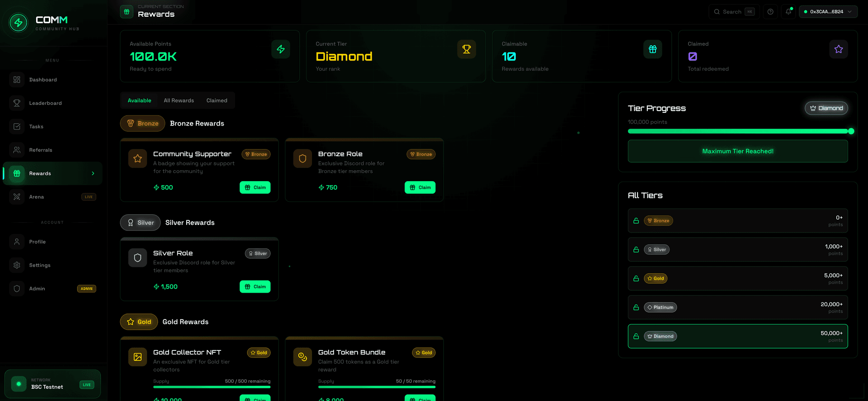
Task: Click the notification bell icon
Action: click(x=788, y=12)
